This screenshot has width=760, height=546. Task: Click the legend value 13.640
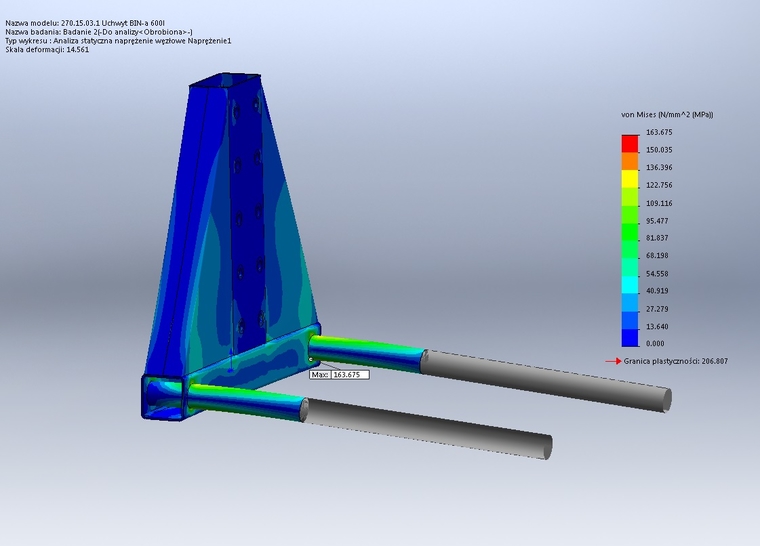point(657,326)
